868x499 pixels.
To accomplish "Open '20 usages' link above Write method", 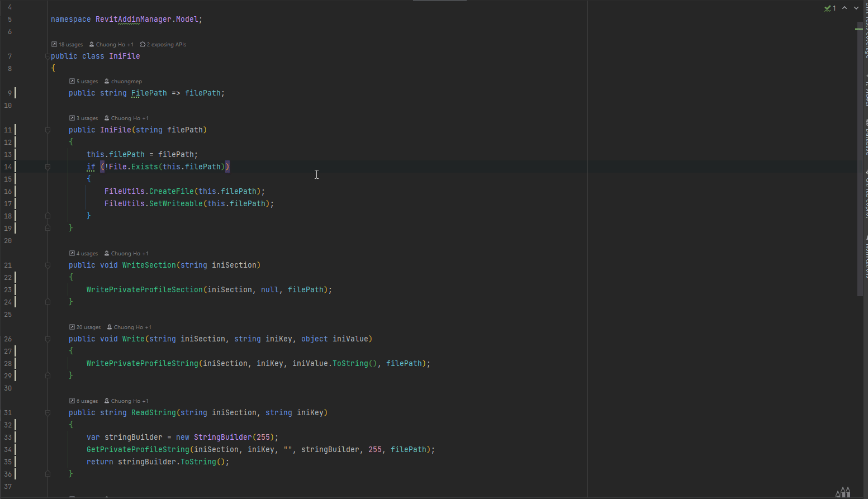I will 88,327.
